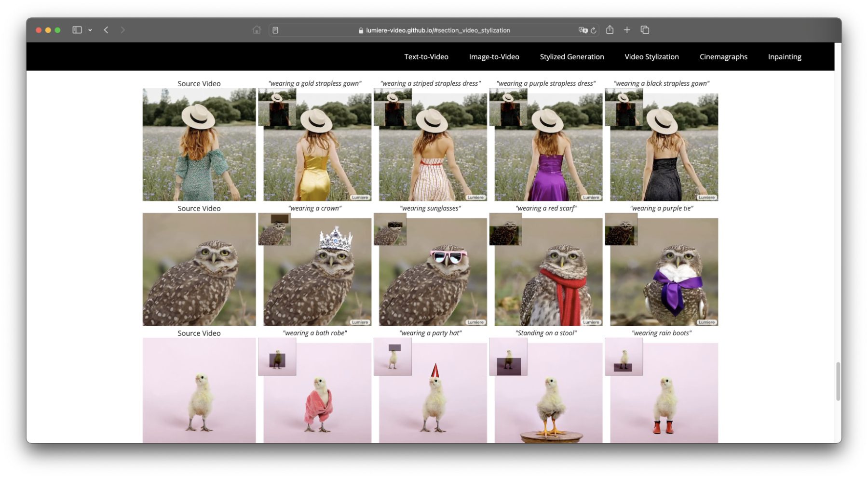Jump to Stylized Generation section

point(571,57)
